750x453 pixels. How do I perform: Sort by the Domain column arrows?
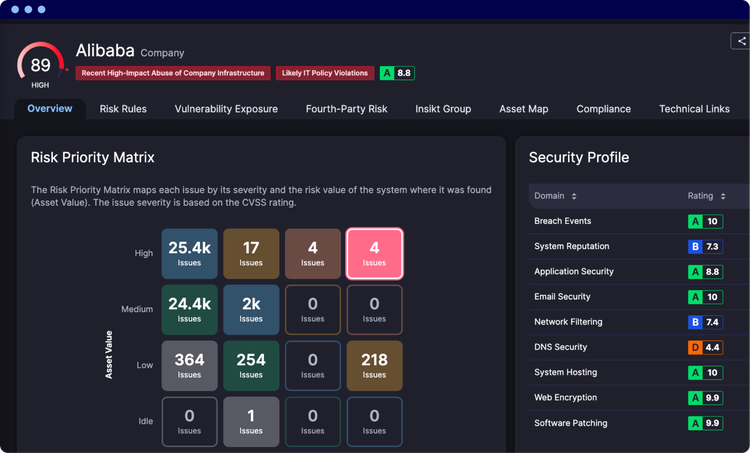pos(574,196)
